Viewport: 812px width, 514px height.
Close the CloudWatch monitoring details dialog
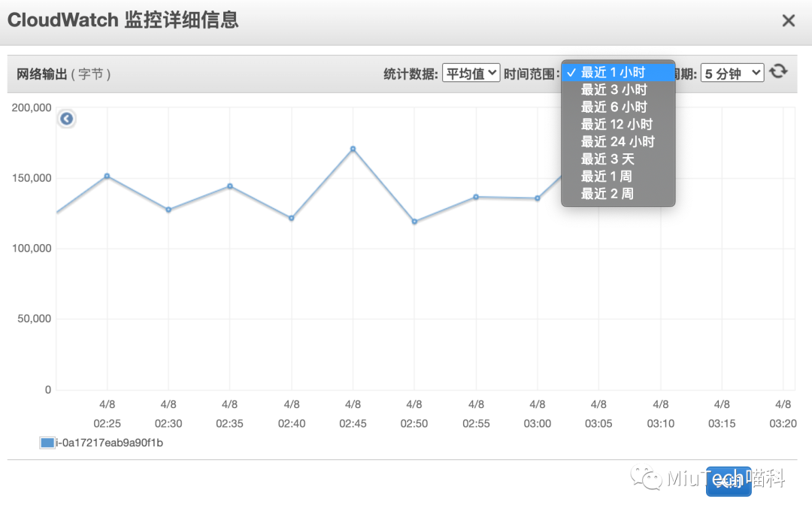788,21
